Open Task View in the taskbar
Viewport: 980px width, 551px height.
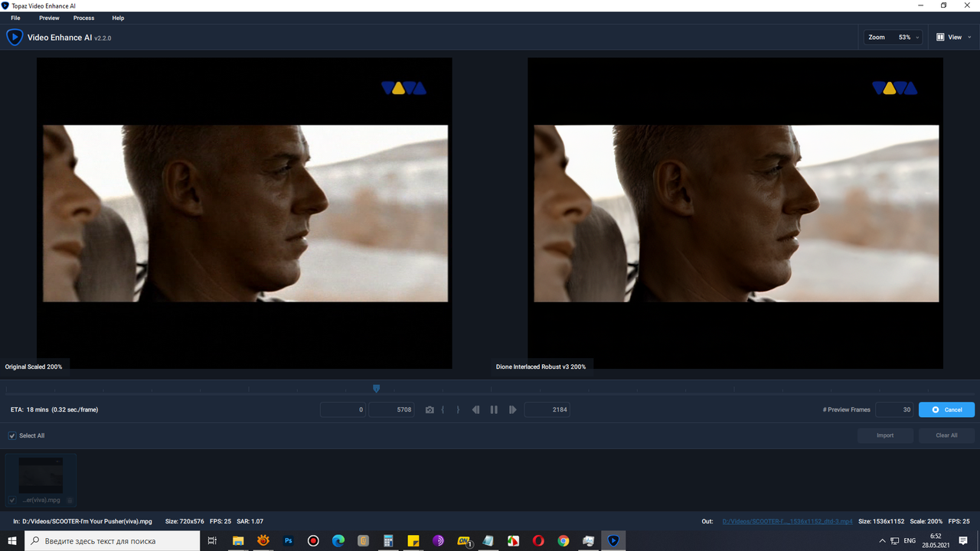[212, 541]
